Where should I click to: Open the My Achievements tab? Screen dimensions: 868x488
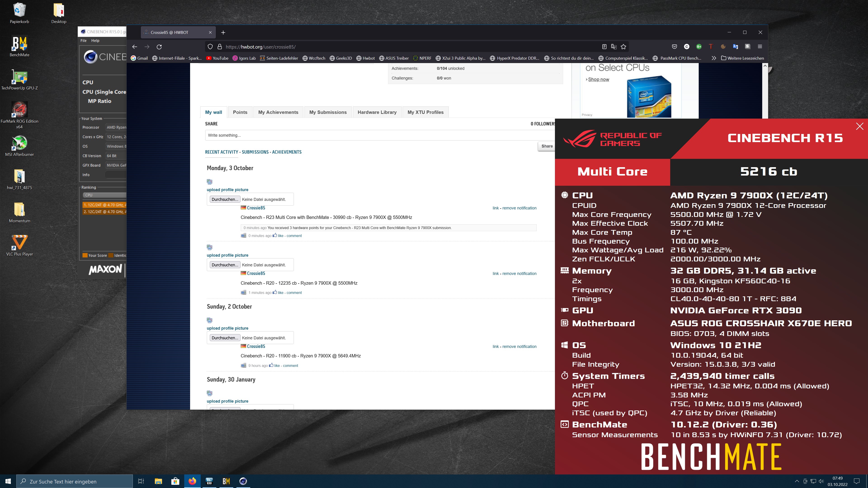[x=278, y=112]
